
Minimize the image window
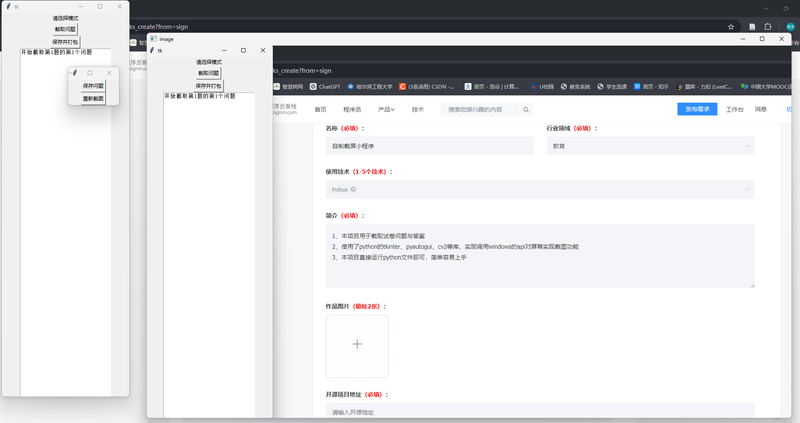pyautogui.click(x=743, y=39)
